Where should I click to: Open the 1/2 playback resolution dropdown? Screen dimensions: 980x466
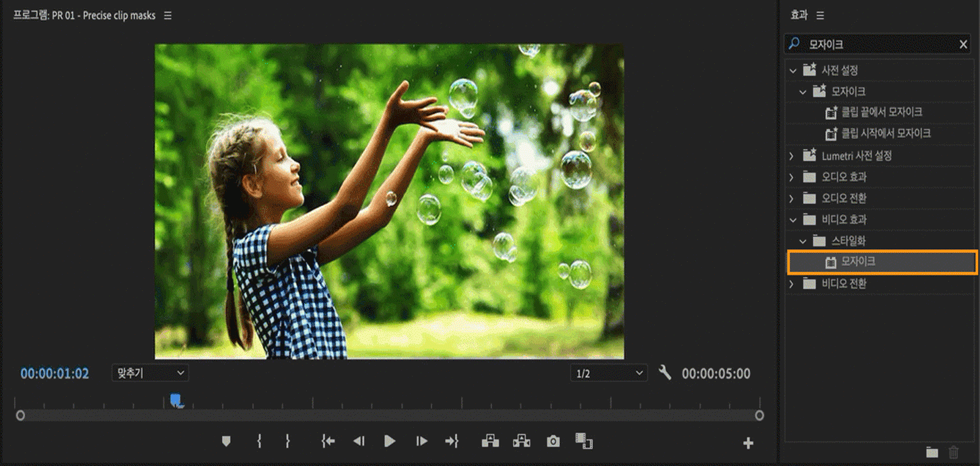click(x=608, y=373)
